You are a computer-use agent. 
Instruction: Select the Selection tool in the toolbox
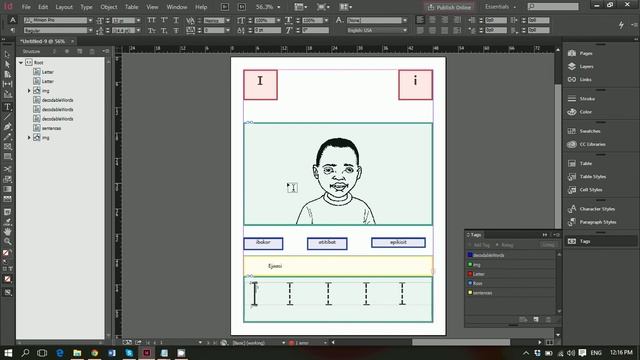7,54
